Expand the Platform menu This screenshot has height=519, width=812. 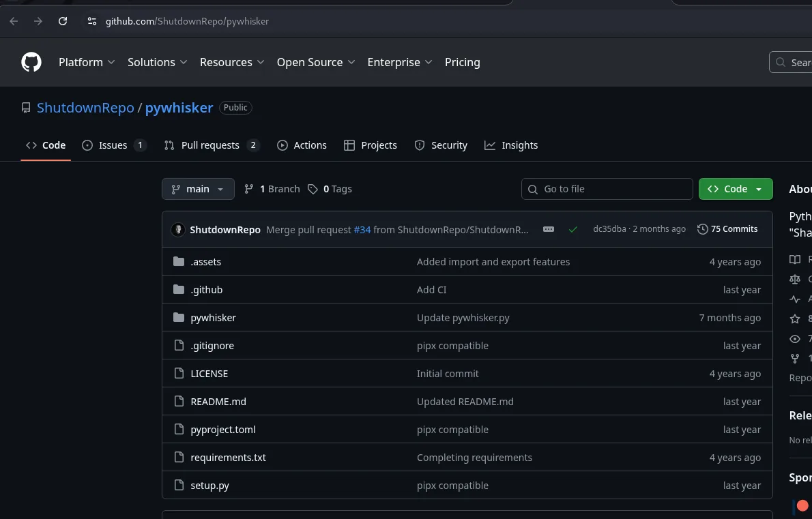(x=87, y=62)
